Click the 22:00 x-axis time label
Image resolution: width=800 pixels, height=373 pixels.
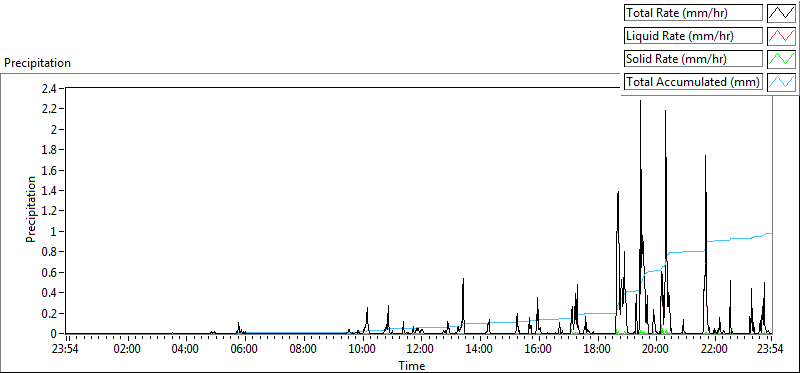pos(714,350)
